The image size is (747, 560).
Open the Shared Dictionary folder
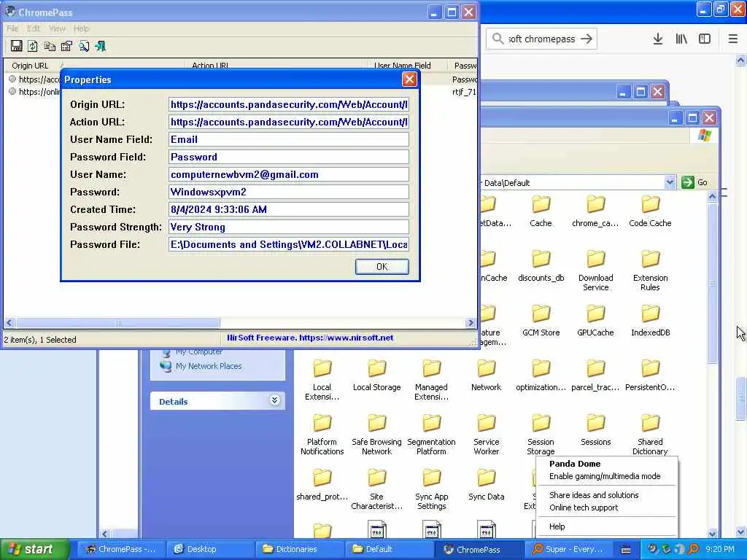[x=650, y=435]
